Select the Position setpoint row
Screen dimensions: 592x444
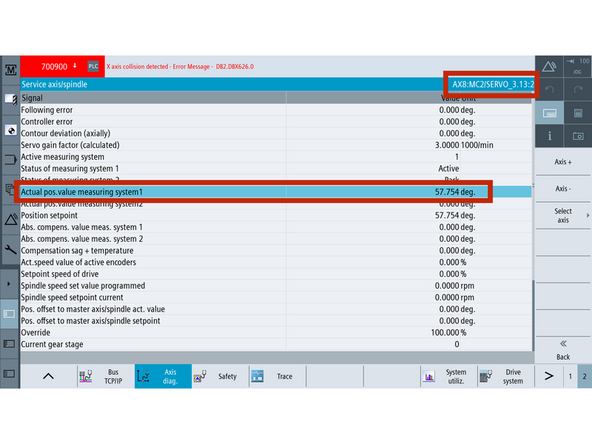click(276, 215)
